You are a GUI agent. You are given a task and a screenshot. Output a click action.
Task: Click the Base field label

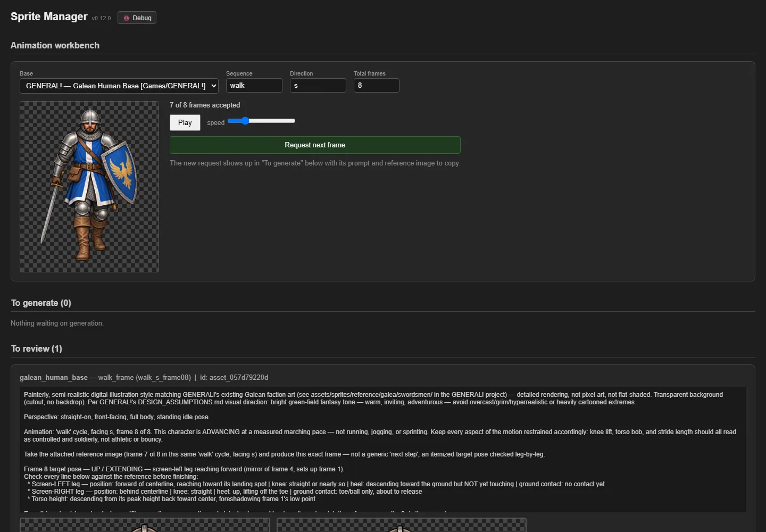pyautogui.click(x=26, y=73)
